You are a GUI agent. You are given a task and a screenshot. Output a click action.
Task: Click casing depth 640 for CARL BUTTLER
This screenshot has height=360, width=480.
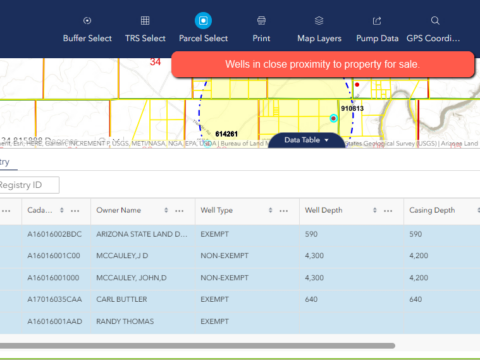click(x=416, y=299)
